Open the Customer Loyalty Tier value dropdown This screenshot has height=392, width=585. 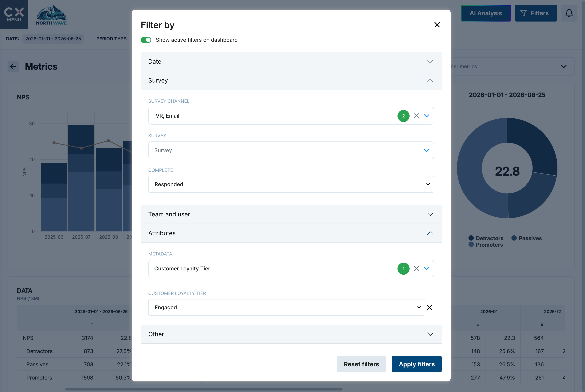(286, 307)
